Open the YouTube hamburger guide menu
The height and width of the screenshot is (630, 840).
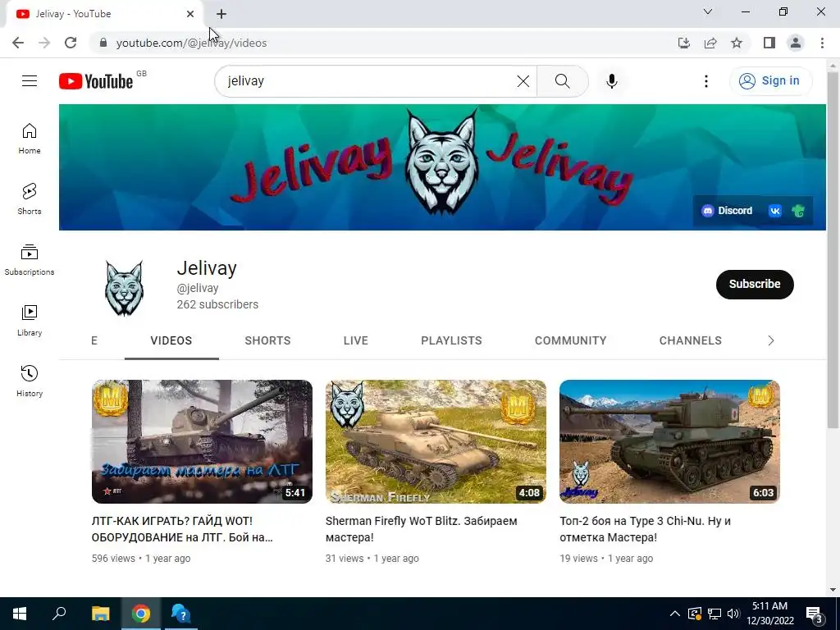(30, 81)
